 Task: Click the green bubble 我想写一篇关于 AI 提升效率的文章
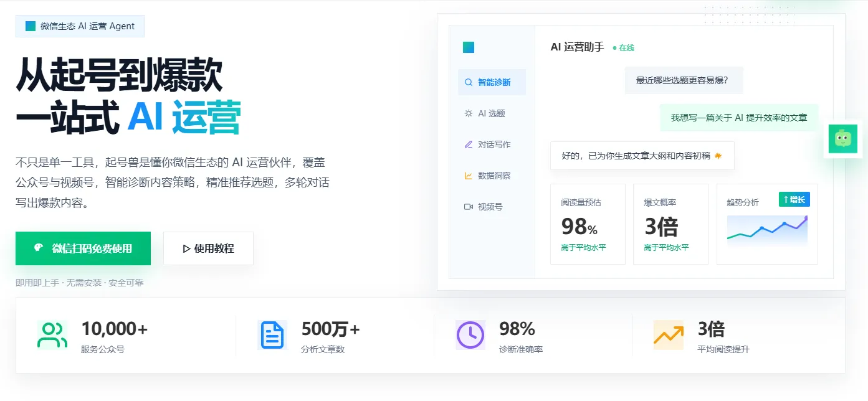point(739,118)
